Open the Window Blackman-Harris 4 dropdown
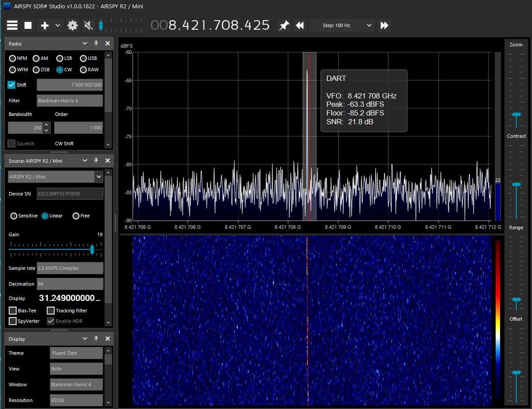This screenshot has height=409, width=532. pos(76,384)
